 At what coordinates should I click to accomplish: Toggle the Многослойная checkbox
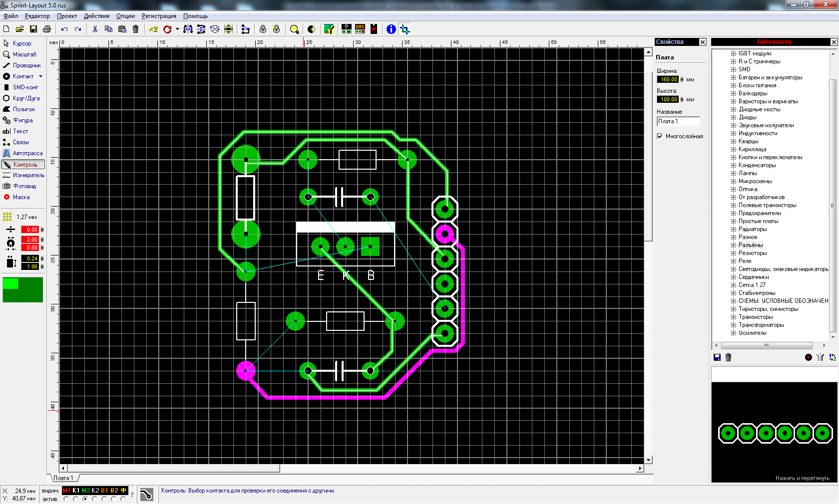(x=660, y=136)
